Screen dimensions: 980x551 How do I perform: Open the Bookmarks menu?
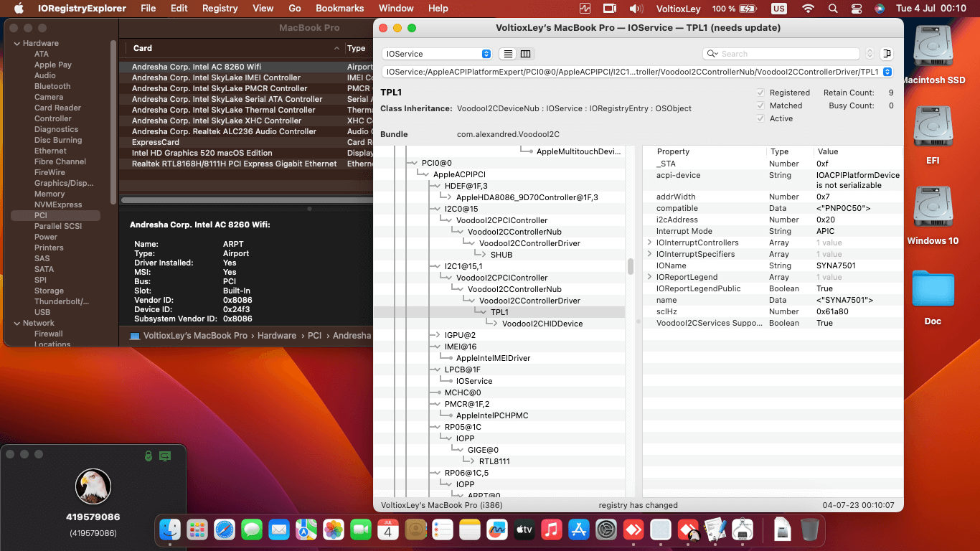[x=340, y=9]
